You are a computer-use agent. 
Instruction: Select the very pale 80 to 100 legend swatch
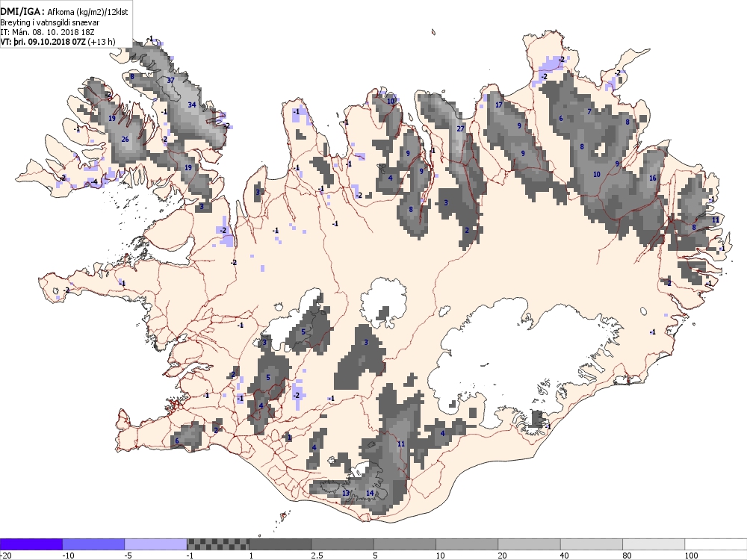pyautogui.click(x=654, y=544)
